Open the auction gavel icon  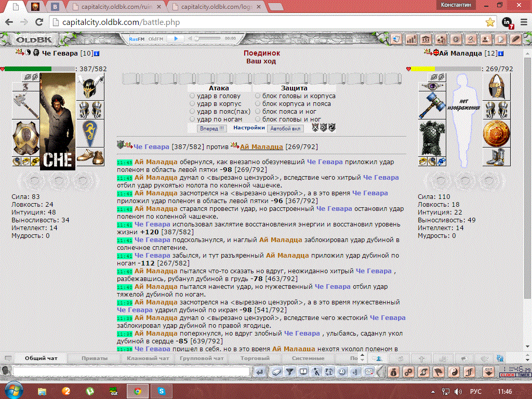[x=471, y=39]
